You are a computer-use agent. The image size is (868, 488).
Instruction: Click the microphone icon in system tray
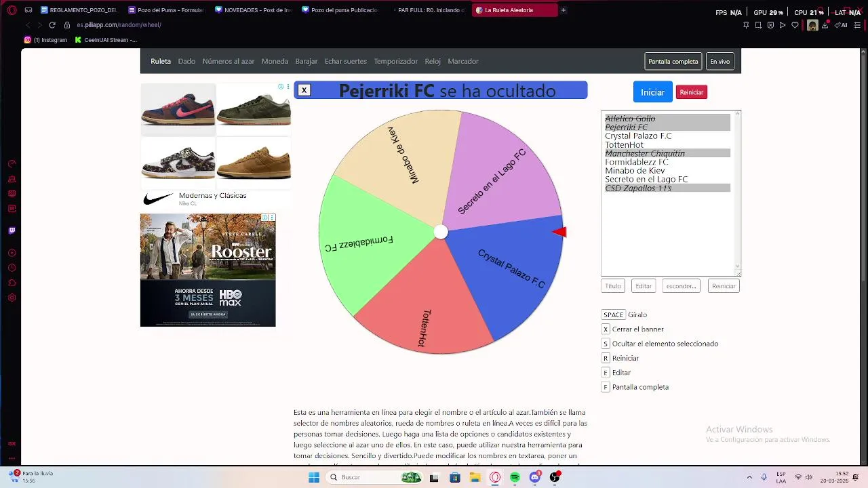click(x=764, y=477)
